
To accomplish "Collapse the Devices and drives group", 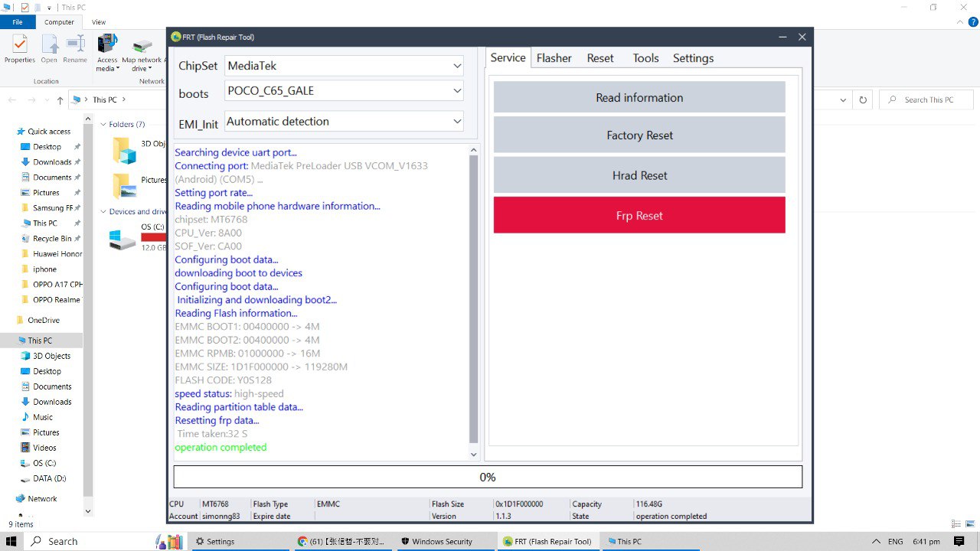I will 103,212.
